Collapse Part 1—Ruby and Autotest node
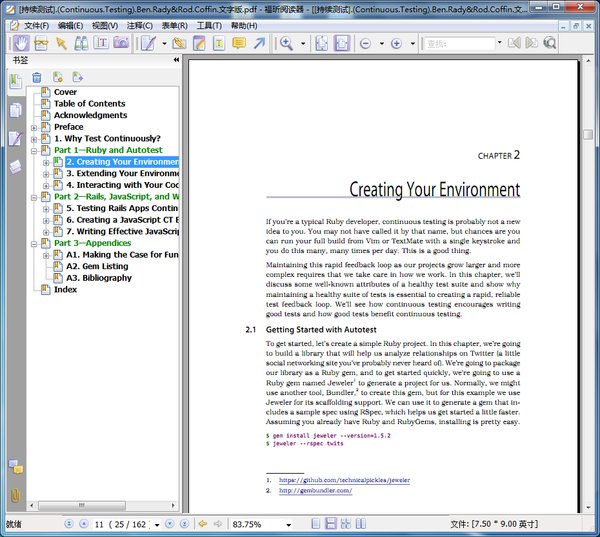The height and width of the screenshot is (537, 600). [34, 151]
